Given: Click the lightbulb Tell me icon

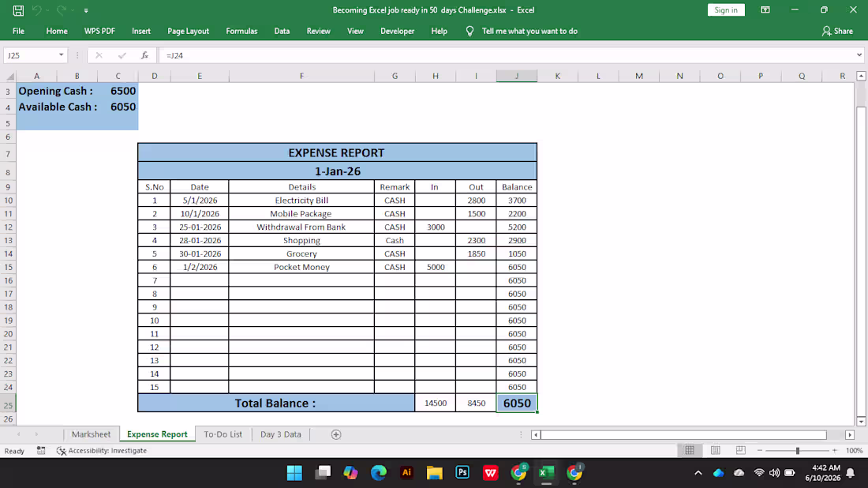Looking at the screenshot, I should (x=470, y=31).
